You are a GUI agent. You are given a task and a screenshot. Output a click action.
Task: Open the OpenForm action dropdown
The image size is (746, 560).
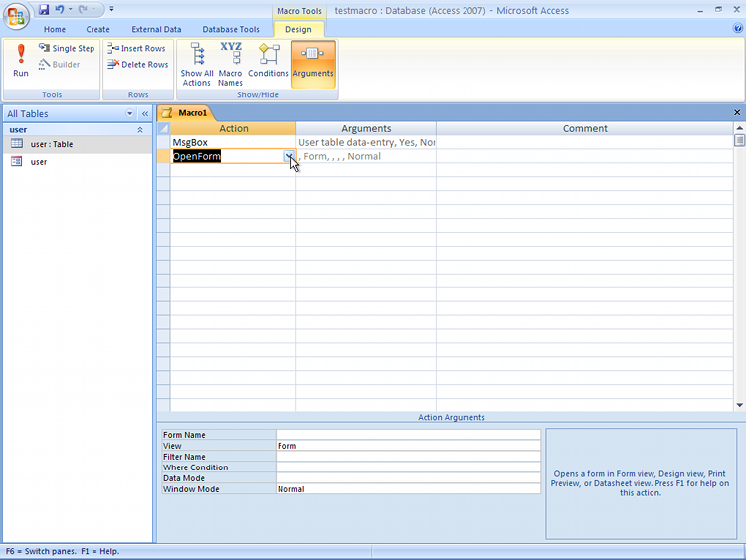pyautogui.click(x=289, y=156)
